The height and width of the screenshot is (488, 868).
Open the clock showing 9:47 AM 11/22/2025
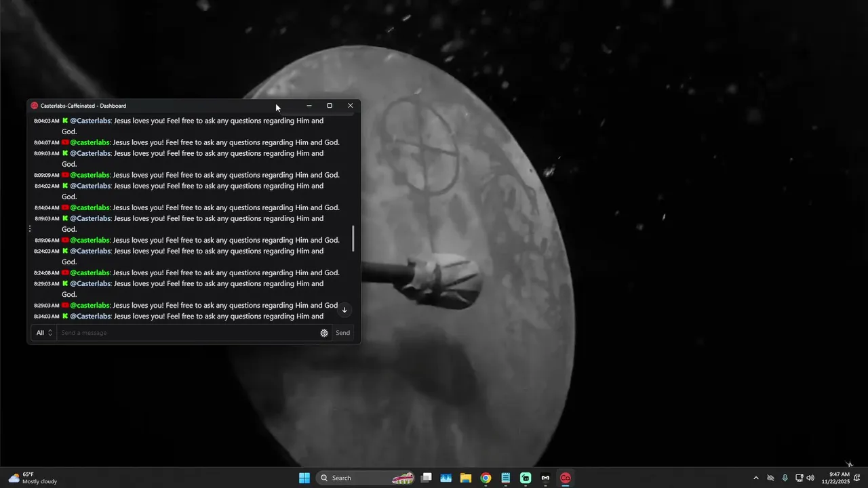[835, 478]
